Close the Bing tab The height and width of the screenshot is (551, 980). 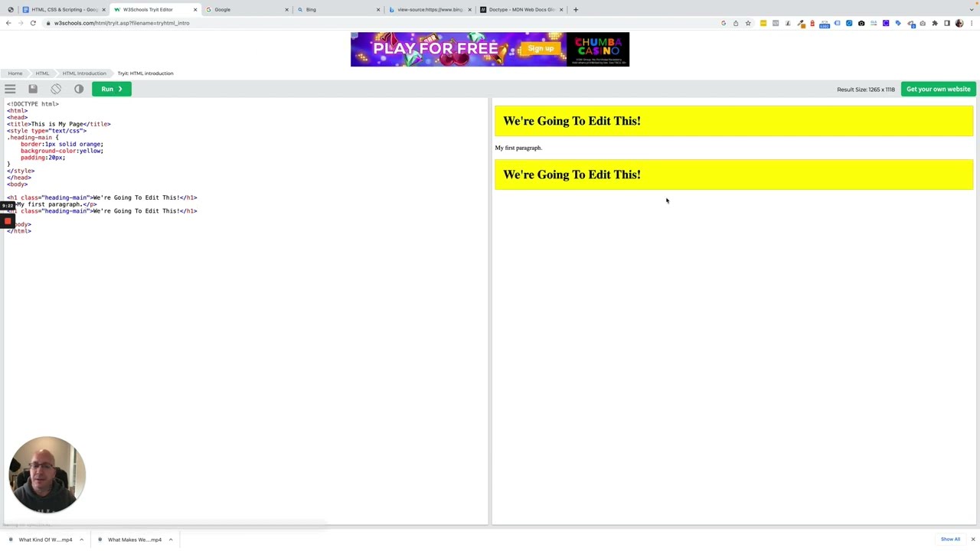pyautogui.click(x=377, y=10)
